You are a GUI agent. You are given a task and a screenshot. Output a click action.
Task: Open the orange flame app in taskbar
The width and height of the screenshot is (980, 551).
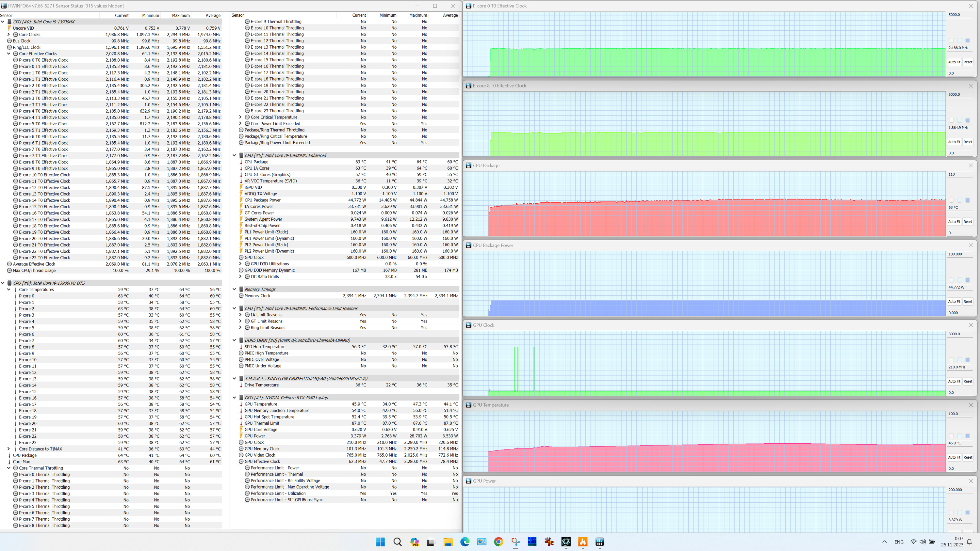582,542
